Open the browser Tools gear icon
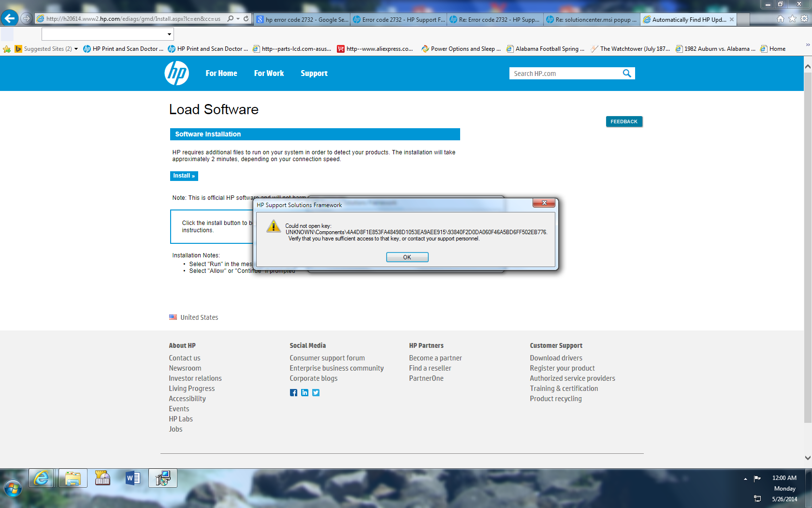 point(804,19)
